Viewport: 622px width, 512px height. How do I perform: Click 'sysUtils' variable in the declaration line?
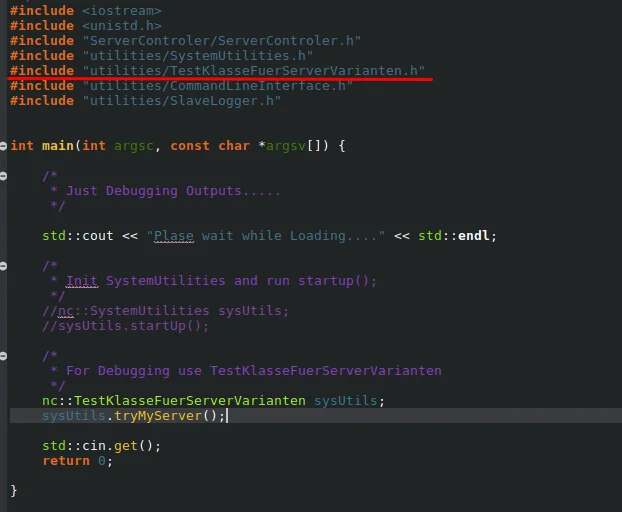pos(346,401)
